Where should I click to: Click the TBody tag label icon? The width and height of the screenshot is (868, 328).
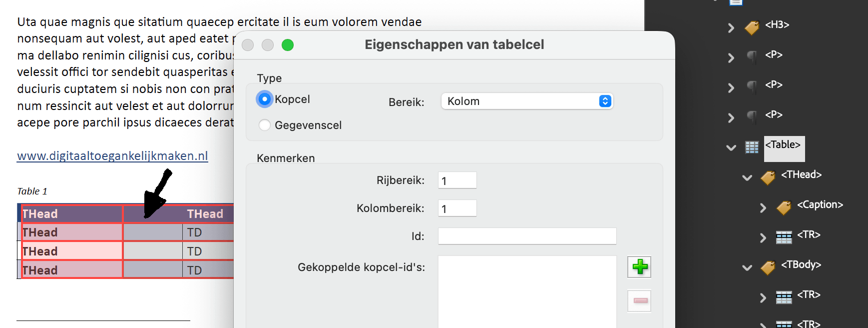[768, 267]
